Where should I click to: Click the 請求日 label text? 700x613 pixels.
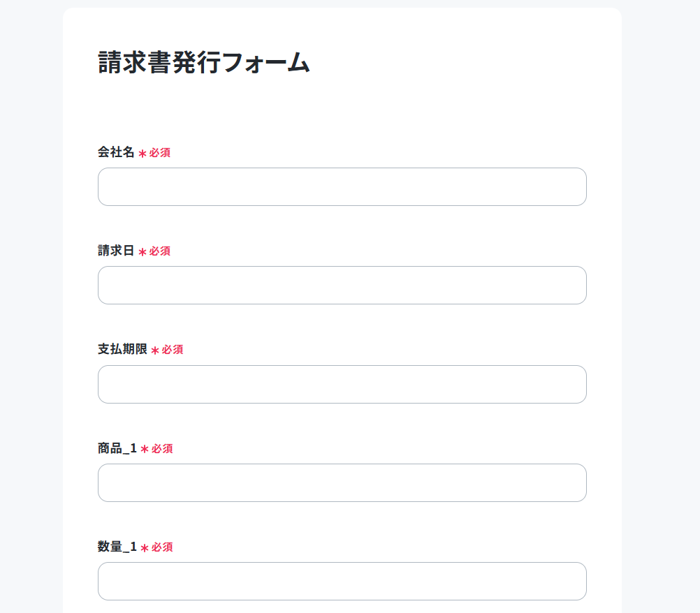tap(116, 251)
